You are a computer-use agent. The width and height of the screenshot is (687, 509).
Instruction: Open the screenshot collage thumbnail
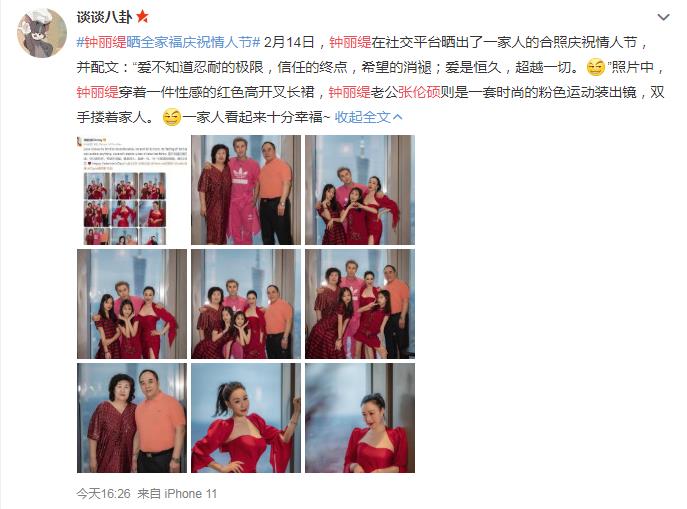(x=132, y=190)
